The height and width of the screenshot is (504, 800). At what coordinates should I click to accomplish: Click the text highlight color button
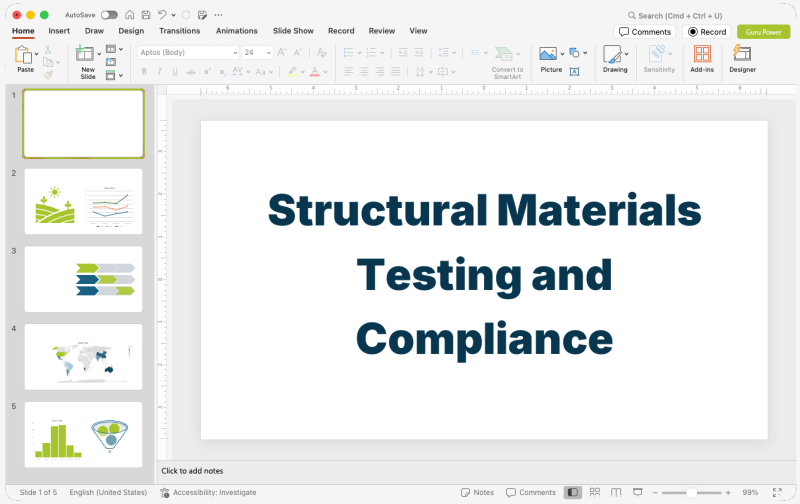coord(292,72)
